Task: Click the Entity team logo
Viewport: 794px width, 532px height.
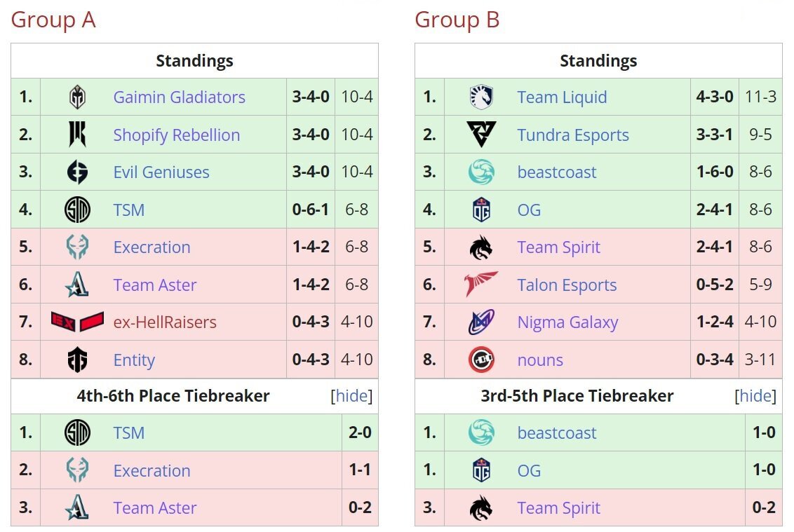Action: (x=77, y=360)
